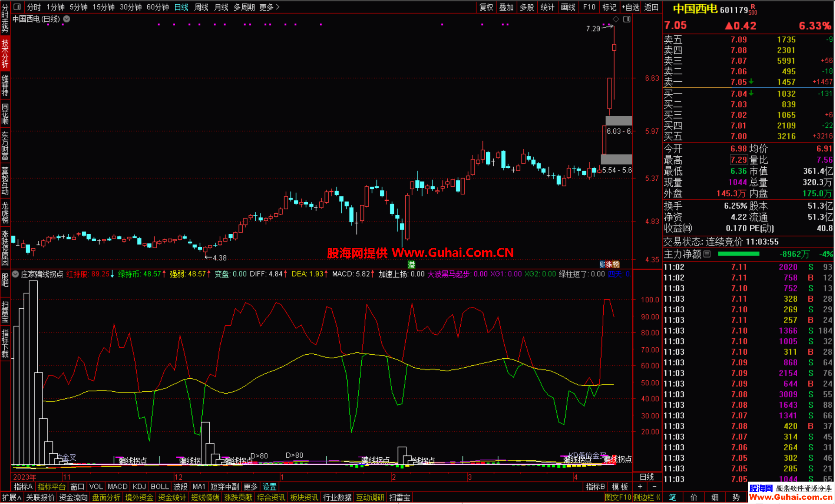
Task: Open the 涨榜 badge on the chart
Action: point(612,264)
